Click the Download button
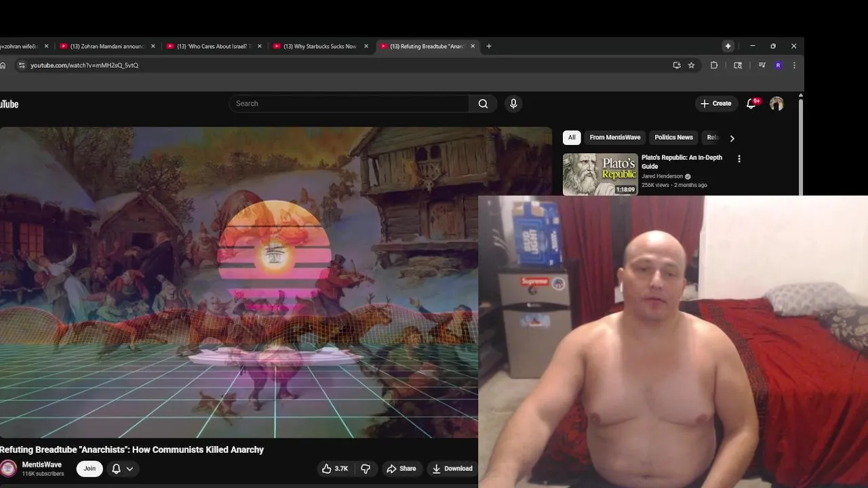 452,468
